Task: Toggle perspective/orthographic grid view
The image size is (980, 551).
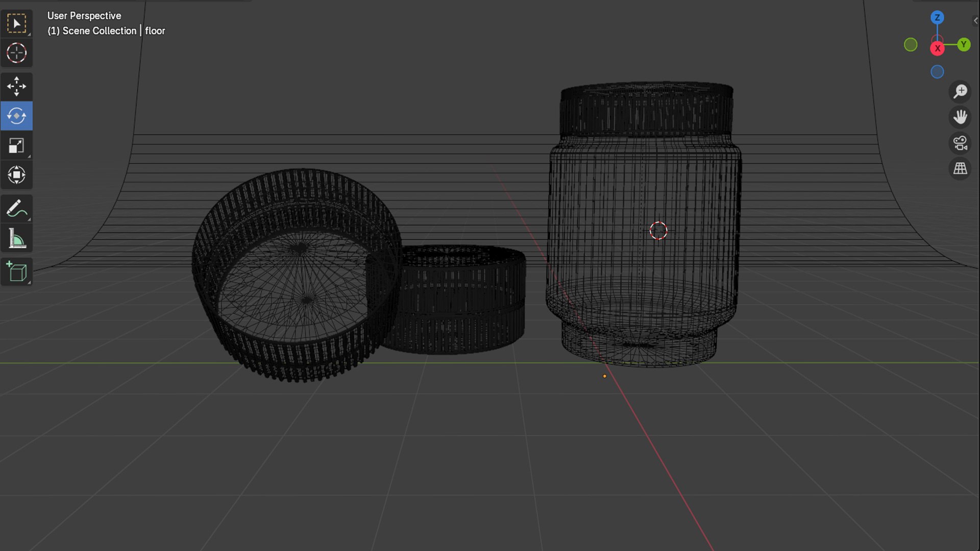Action: click(960, 169)
